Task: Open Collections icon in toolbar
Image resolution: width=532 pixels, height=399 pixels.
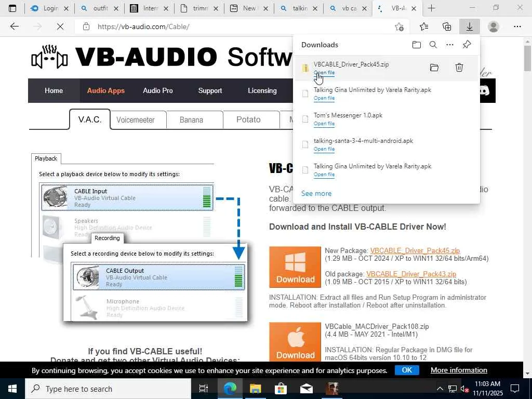Action: point(447,26)
